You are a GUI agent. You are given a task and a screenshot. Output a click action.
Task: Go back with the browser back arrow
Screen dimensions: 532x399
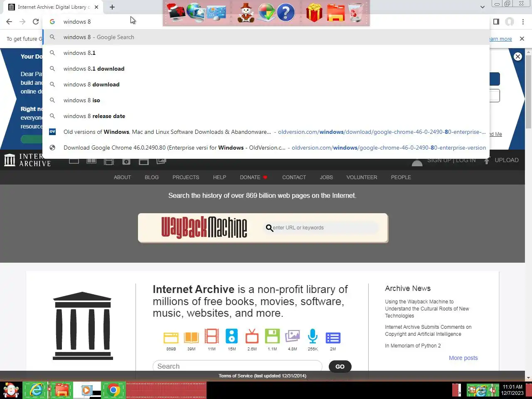point(9,22)
